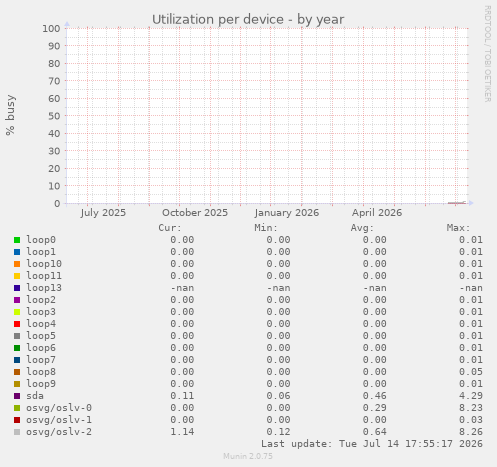The image size is (497, 467).
Task: Click the loop9 mustard color swatch
Action: 17,384
